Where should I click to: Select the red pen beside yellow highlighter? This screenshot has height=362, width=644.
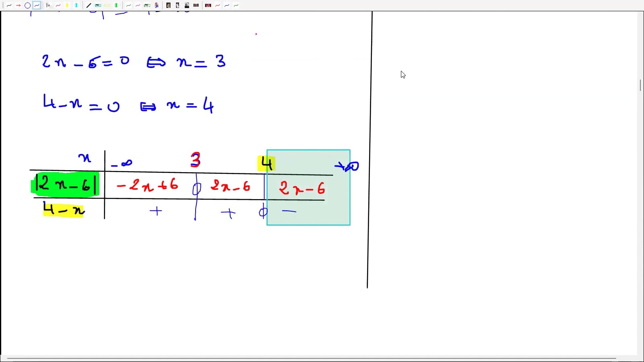coord(58,5)
